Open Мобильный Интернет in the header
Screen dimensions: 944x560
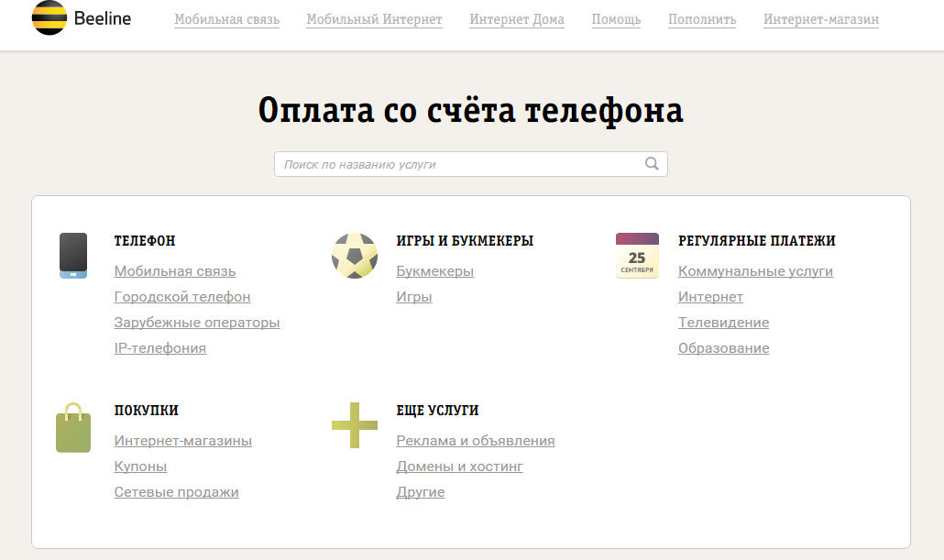(374, 19)
